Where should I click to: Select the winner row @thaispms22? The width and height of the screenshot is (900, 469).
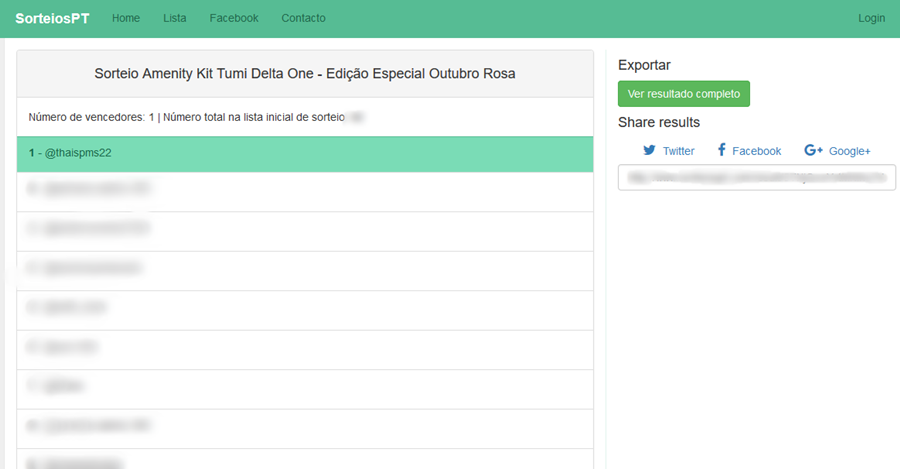click(x=305, y=153)
